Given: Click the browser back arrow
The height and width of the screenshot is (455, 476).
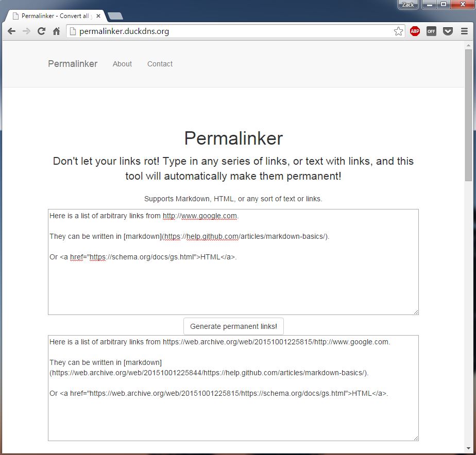Looking at the screenshot, I should point(11,31).
